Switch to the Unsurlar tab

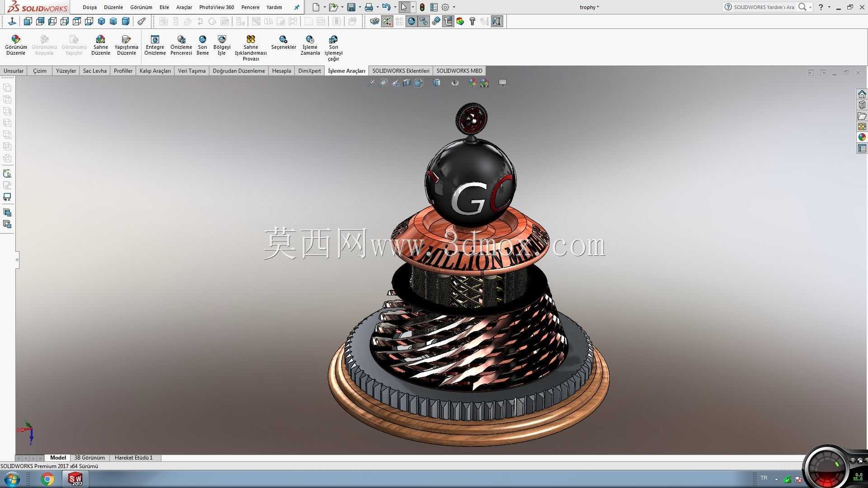14,71
